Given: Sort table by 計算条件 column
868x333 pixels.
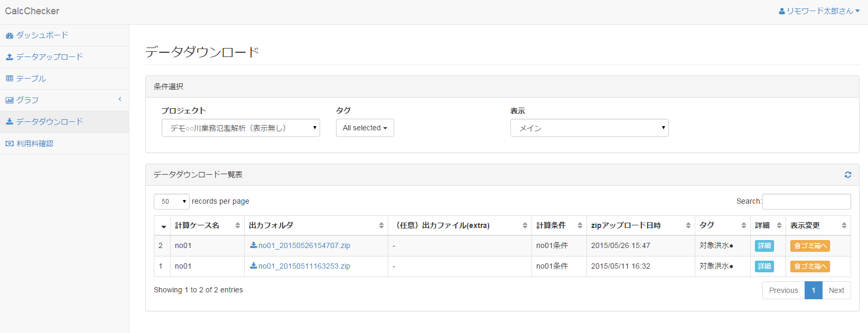Looking at the screenshot, I should (x=558, y=225).
